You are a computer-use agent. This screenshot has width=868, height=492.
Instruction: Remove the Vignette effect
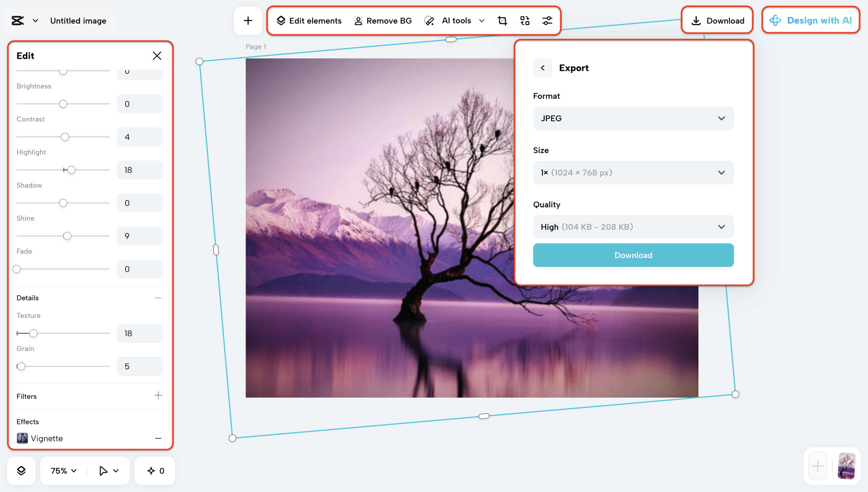(x=158, y=438)
